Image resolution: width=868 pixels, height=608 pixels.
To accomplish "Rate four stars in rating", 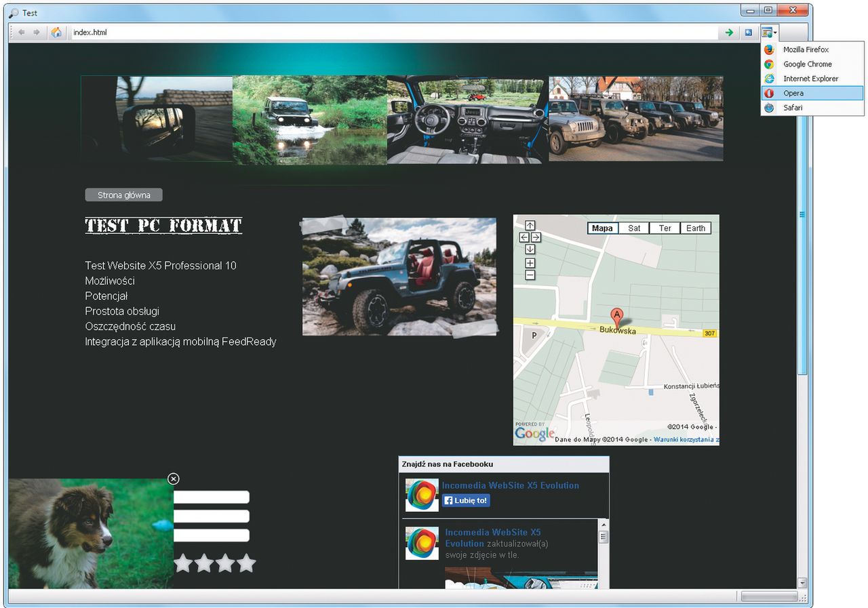I will [247, 563].
